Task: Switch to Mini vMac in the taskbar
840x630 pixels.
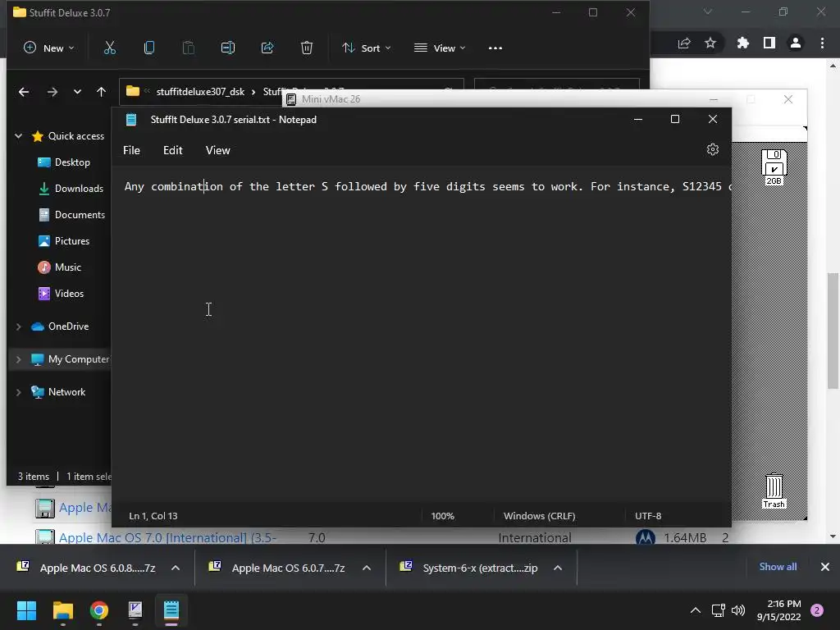Action: [135, 610]
